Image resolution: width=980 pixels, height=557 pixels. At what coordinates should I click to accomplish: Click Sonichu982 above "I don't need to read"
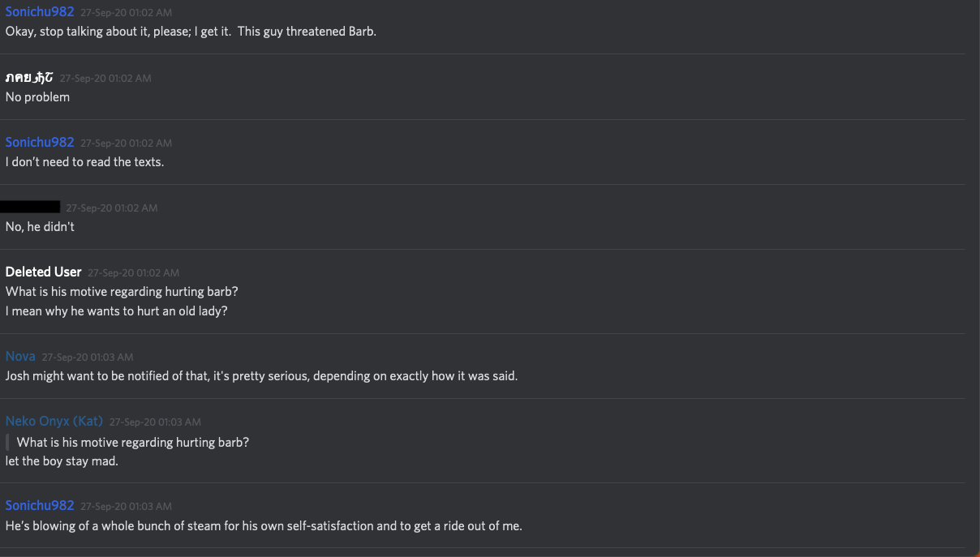(x=40, y=142)
